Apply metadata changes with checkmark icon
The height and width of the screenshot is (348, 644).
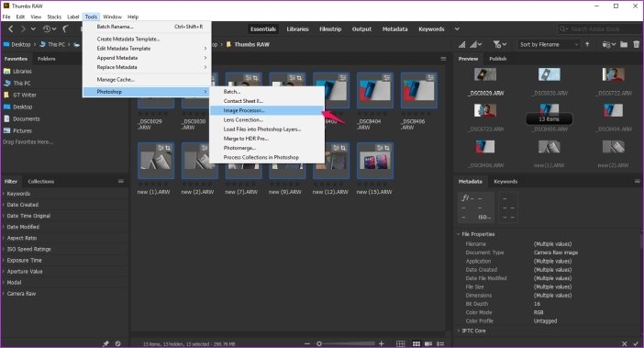[x=636, y=343]
